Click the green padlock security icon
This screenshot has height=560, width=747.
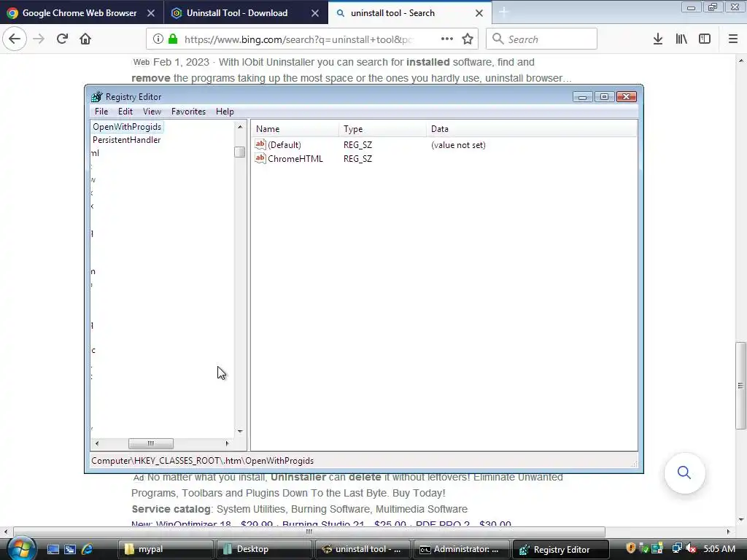tap(173, 39)
